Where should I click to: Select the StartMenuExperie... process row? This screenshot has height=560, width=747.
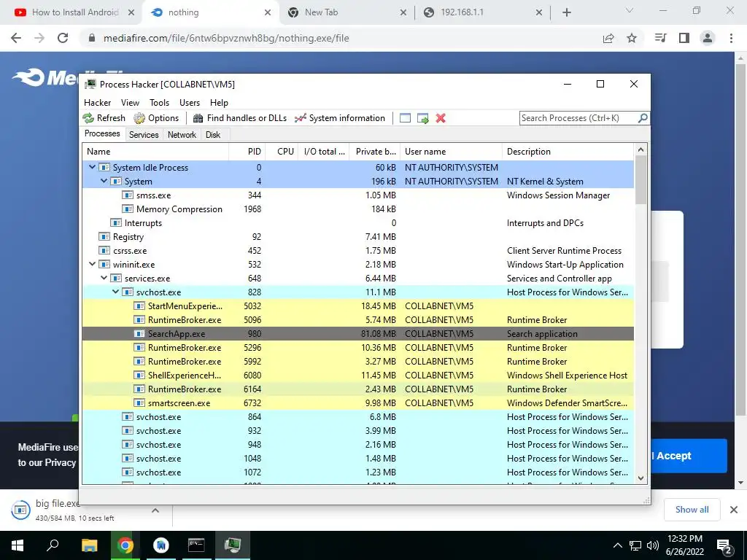click(357, 306)
